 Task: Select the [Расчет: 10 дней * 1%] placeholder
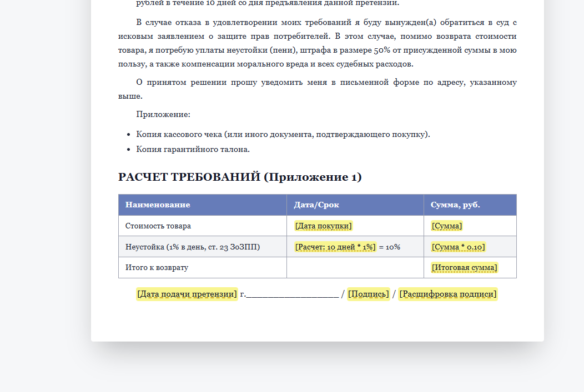click(335, 247)
